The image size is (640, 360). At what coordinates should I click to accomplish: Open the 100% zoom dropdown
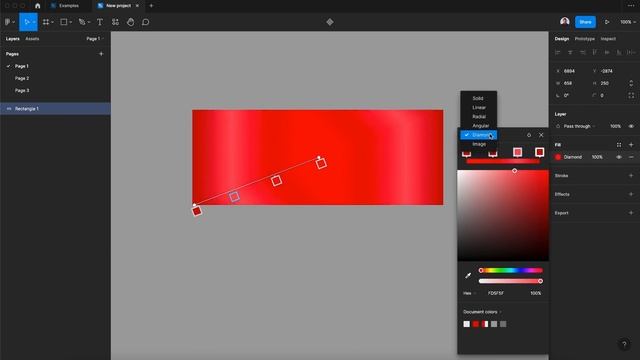pyautogui.click(x=628, y=22)
